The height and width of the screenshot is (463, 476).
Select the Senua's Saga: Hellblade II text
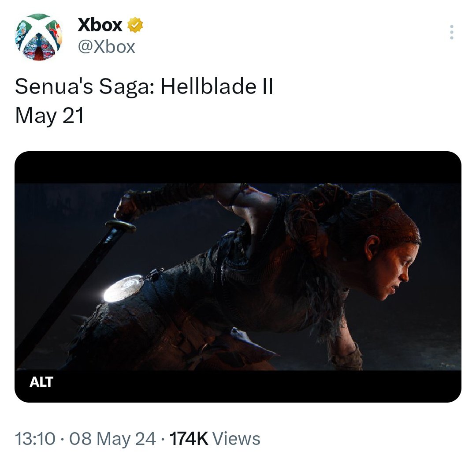pos(144,87)
